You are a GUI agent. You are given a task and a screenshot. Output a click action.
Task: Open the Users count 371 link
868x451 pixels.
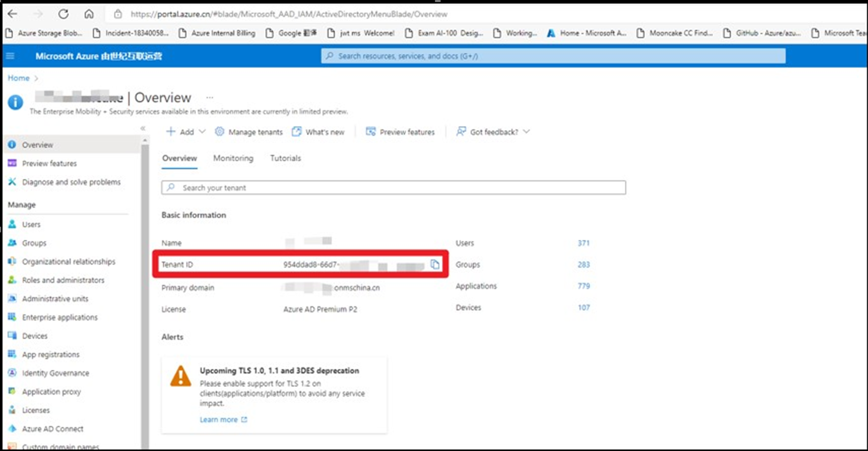click(583, 243)
